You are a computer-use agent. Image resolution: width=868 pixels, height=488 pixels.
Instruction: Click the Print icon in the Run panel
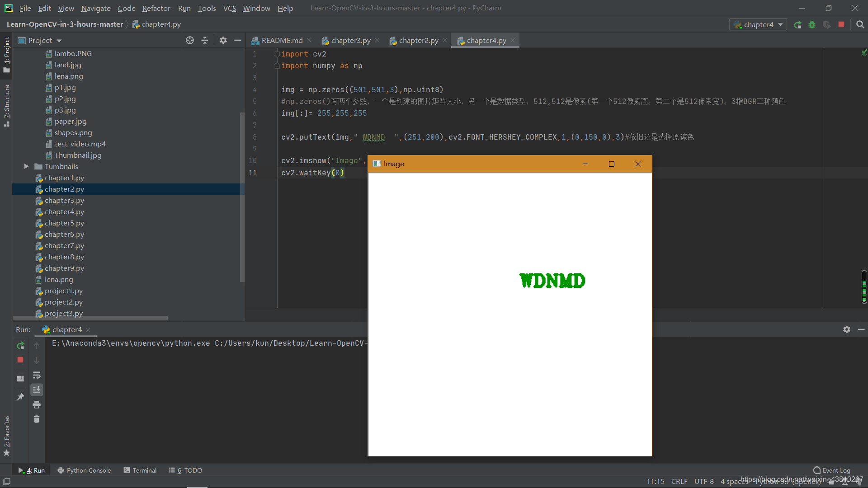pos(37,404)
